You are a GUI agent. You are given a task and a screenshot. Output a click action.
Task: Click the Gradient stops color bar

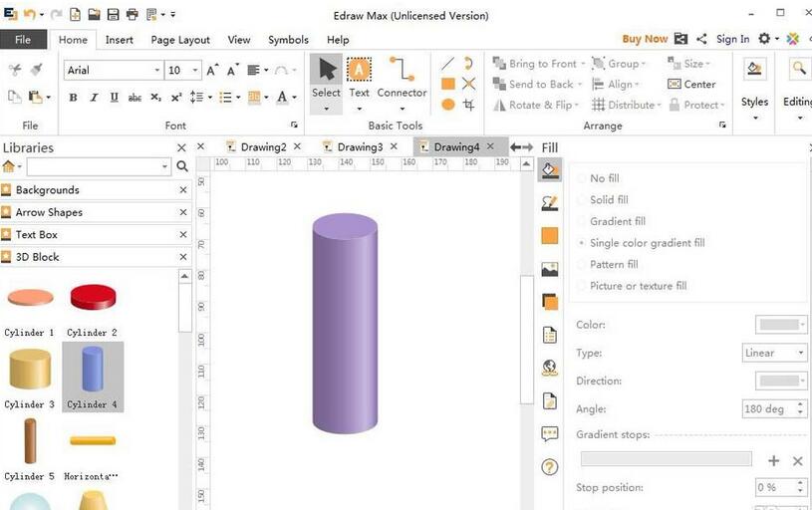pyautogui.click(x=666, y=459)
